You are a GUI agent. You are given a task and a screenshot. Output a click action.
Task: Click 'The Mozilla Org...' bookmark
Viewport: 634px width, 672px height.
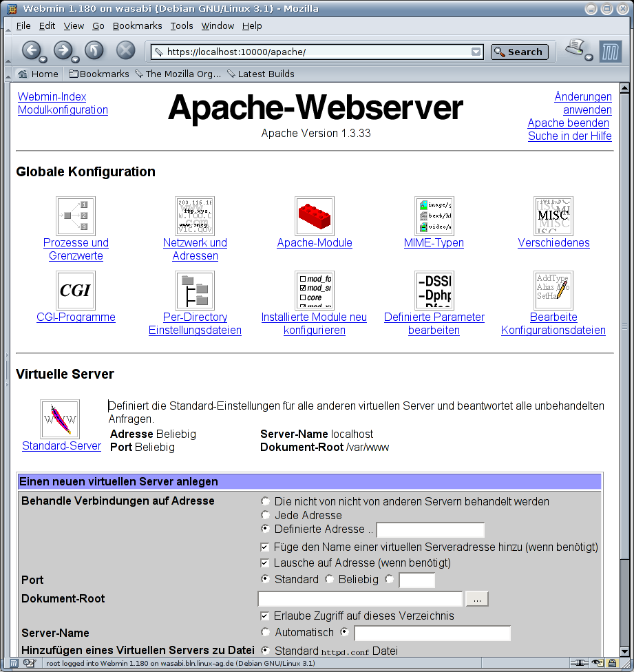click(x=178, y=74)
